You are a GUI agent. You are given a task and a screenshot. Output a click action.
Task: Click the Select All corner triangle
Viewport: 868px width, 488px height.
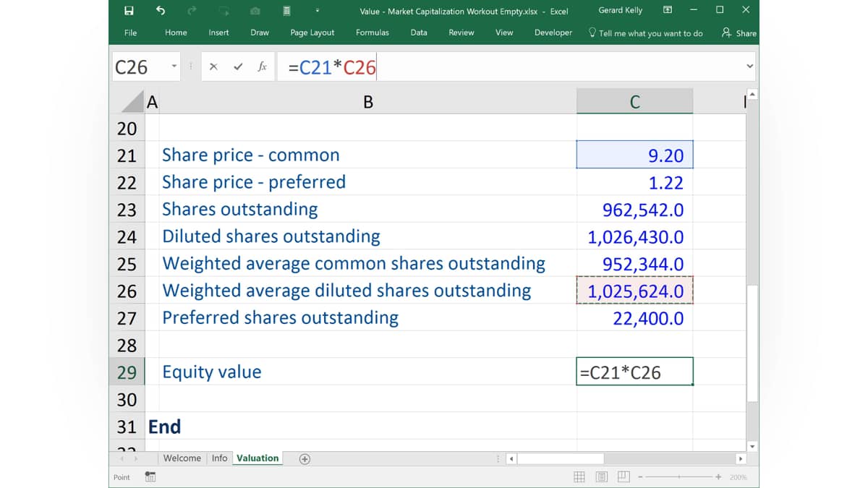click(x=132, y=102)
